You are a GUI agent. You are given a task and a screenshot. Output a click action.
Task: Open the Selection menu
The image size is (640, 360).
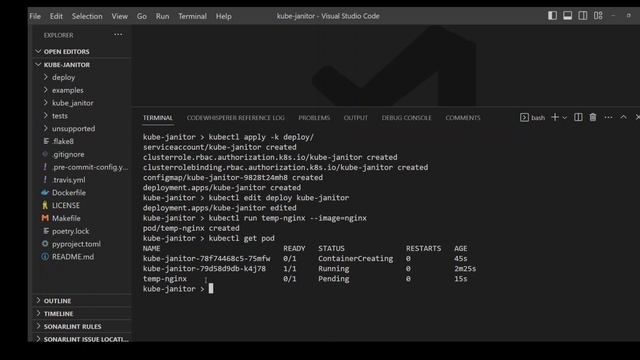coord(87,16)
